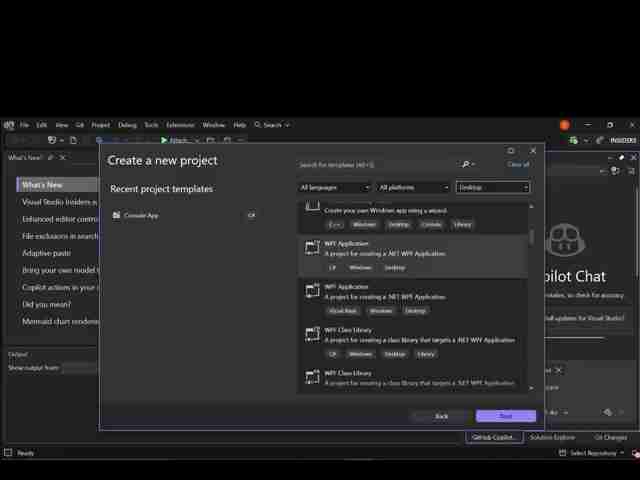
Task: Click the Visual Basic WPF Application icon
Action: click(312, 291)
